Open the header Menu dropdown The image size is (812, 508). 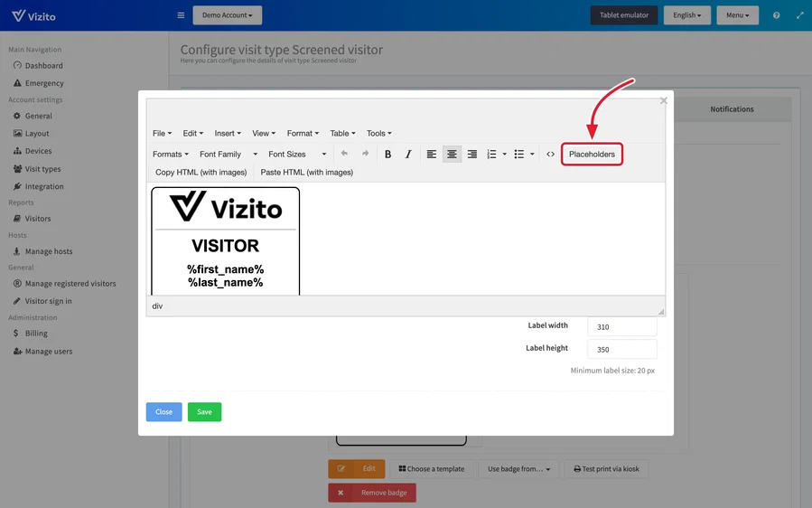[737, 15]
